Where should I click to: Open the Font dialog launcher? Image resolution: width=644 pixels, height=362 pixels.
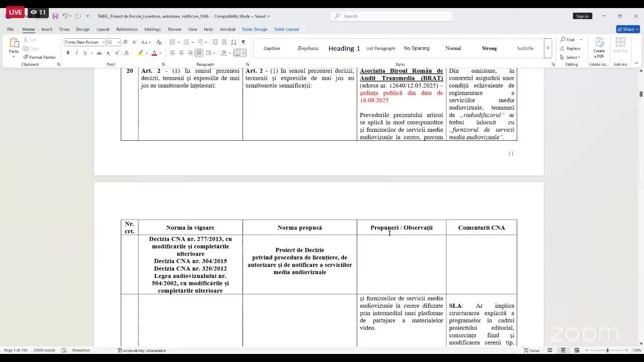coord(163,64)
